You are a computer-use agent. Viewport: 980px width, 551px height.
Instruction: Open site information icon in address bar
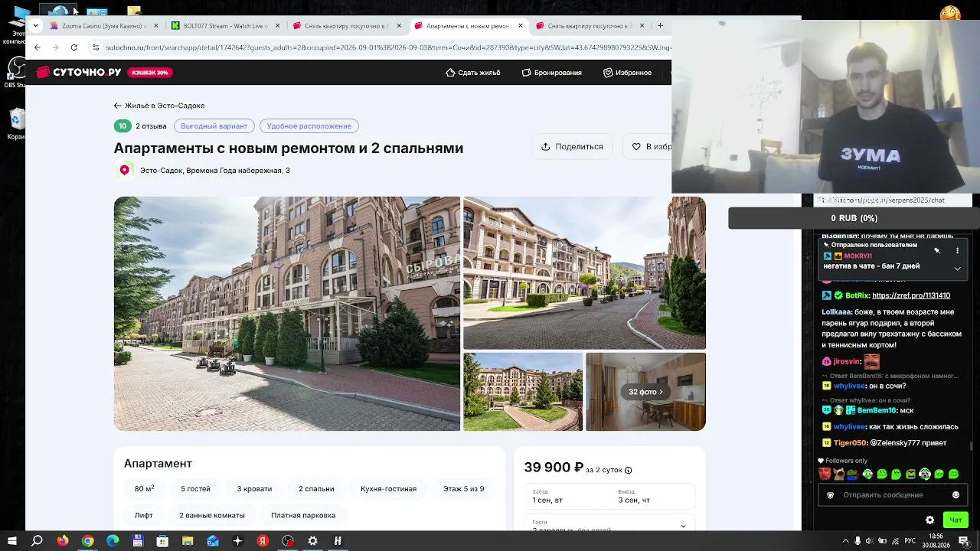coord(96,47)
